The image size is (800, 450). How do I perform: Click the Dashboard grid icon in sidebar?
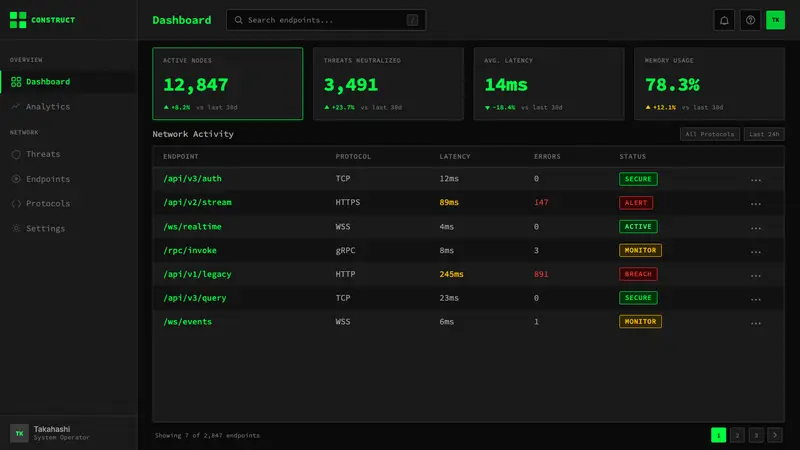[x=16, y=82]
